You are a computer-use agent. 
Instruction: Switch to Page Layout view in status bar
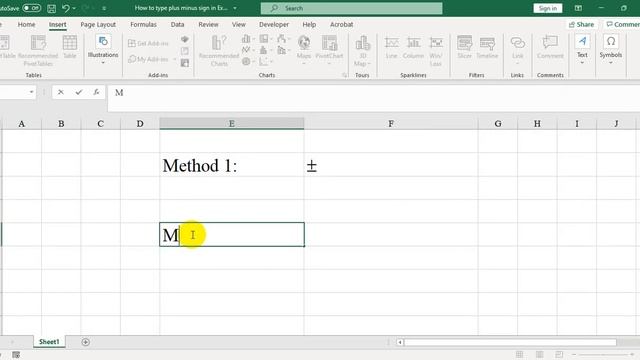coord(539,355)
